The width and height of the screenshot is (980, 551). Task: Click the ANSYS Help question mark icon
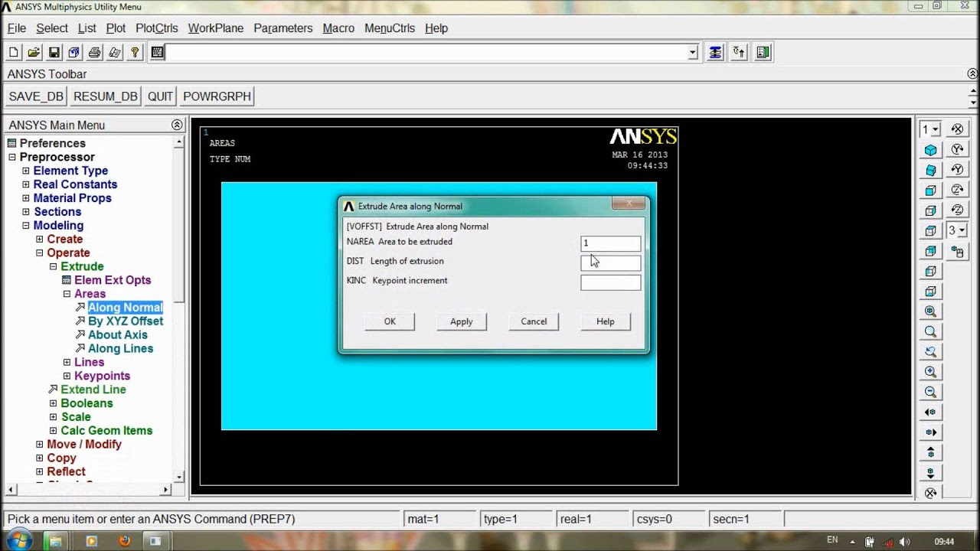click(136, 53)
